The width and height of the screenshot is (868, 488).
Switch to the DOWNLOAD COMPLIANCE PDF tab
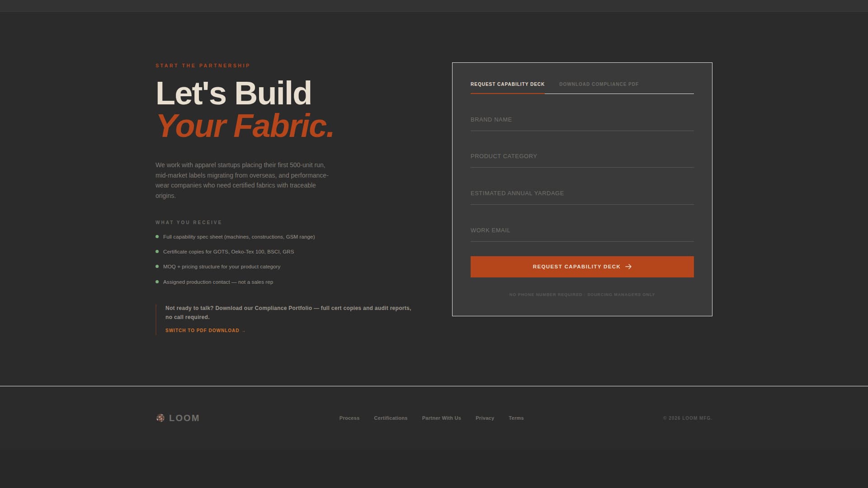599,84
